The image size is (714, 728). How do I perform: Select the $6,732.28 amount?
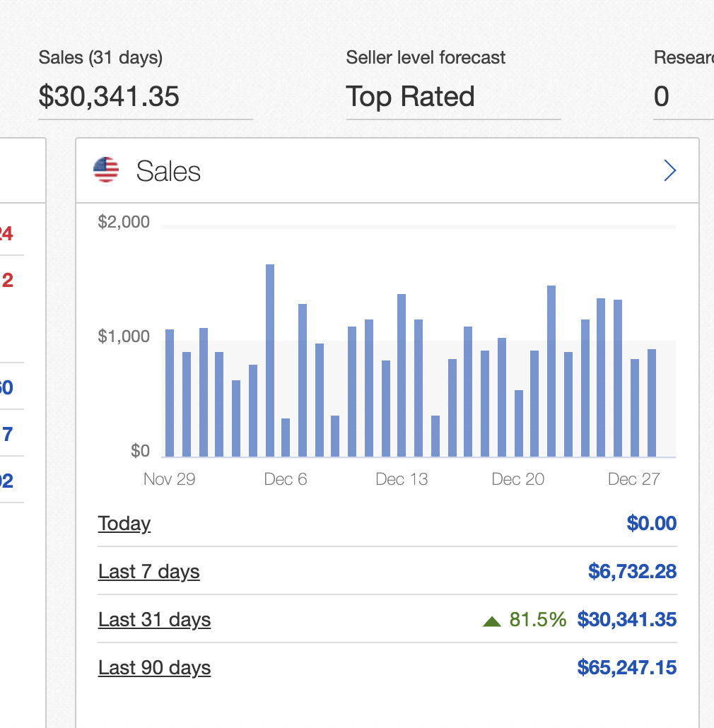pos(632,572)
